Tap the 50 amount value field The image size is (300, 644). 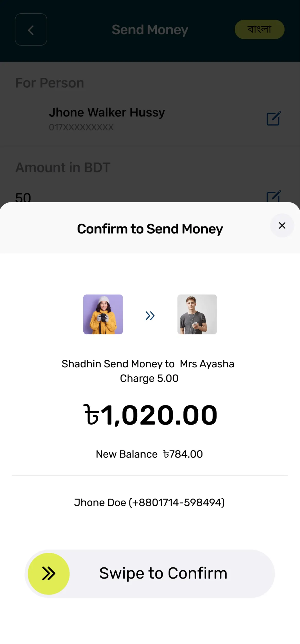click(x=23, y=197)
